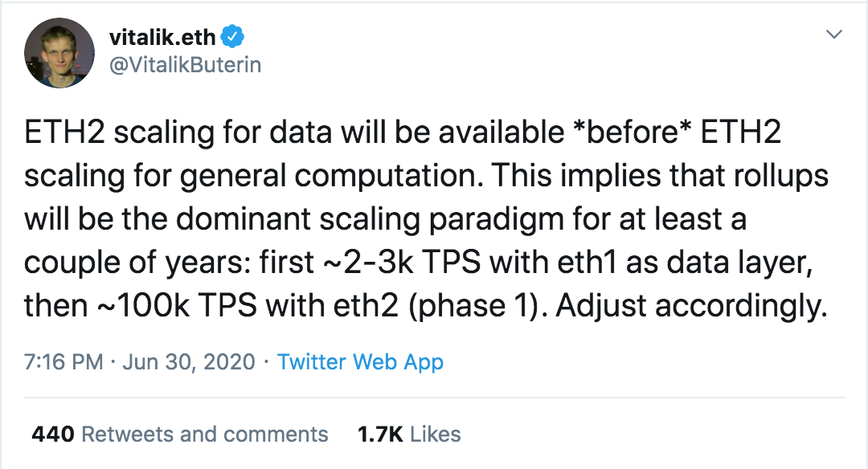The height and width of the screenshot is (469, 868).
Task: Click the Jun 30, 2020 date
Action: pyautogui.click(x=189, y=362)
